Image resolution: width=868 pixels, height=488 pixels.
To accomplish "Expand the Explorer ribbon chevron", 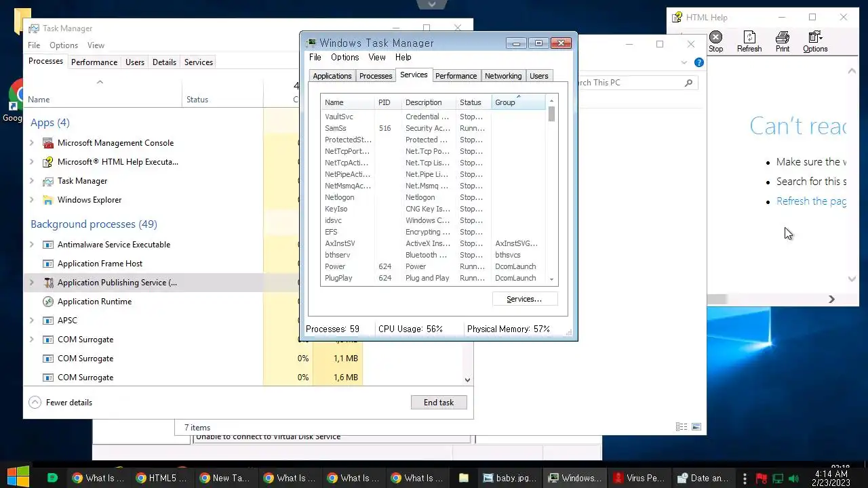I will click(x=684, y=62).
